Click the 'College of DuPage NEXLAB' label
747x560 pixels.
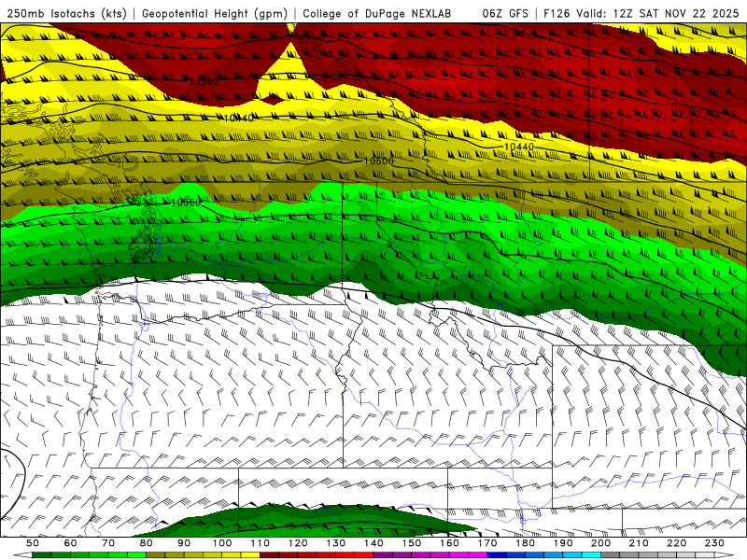click(x=376, y=13)
